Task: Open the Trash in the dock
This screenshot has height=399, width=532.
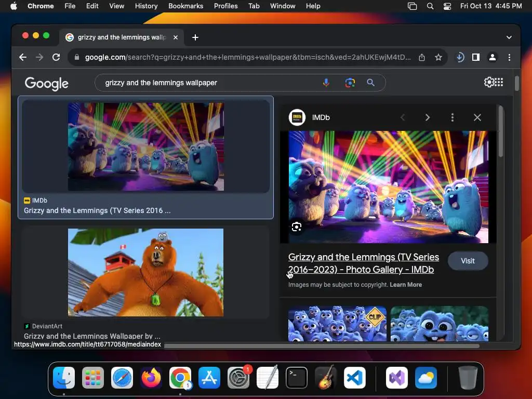Action: [x=468, y=378]
